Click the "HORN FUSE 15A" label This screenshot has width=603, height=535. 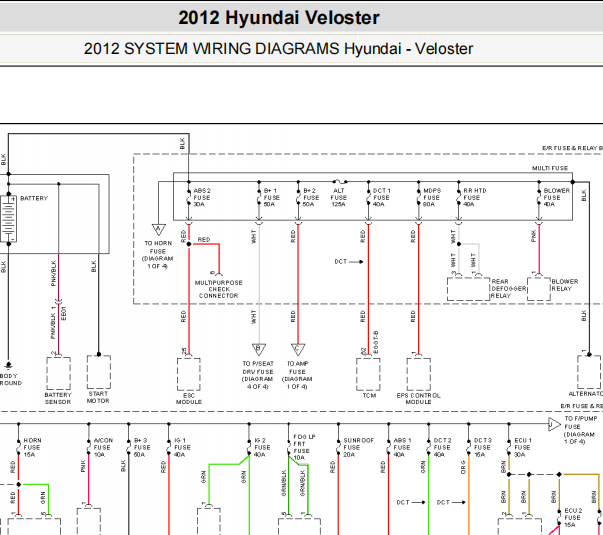tap(32, 447)
